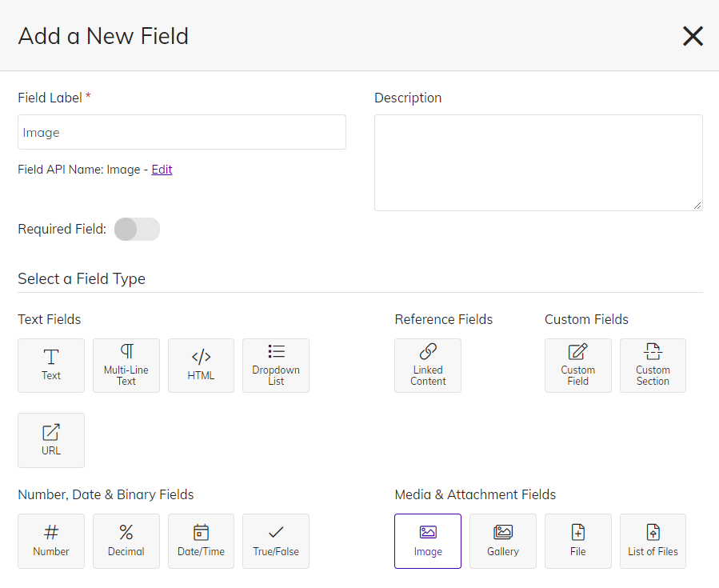Click the "Text Fields" group heading
719x588 pixels.
50,319
